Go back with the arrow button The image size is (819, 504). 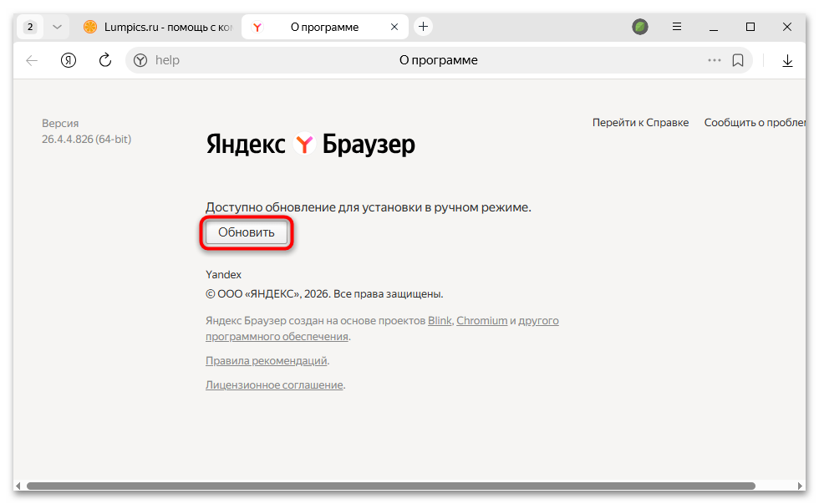coord(32,60)
